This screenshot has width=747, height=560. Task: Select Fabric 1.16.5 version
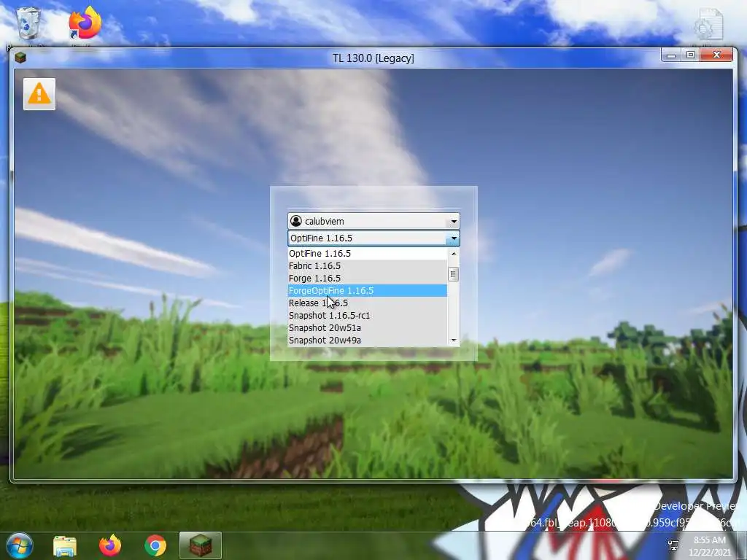(368, 265)
